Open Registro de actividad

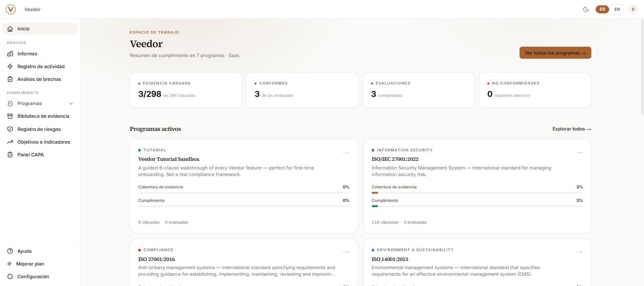(x=40, y=66)
